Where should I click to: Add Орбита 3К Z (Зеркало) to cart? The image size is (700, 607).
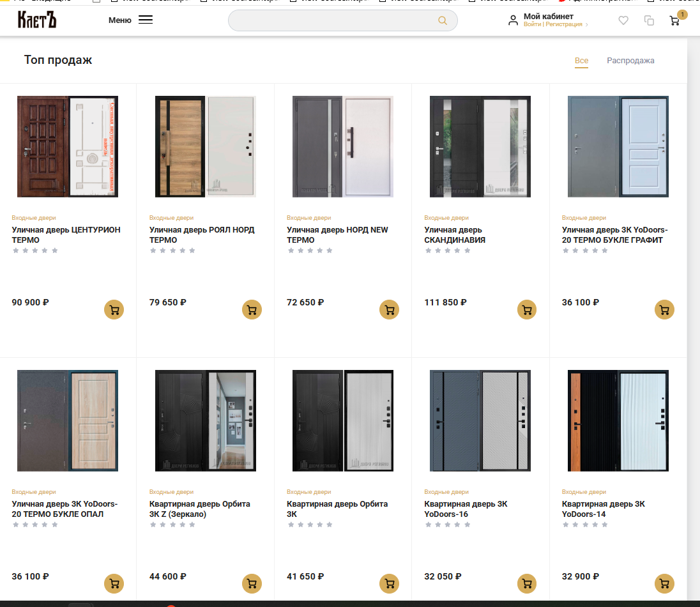252,583
